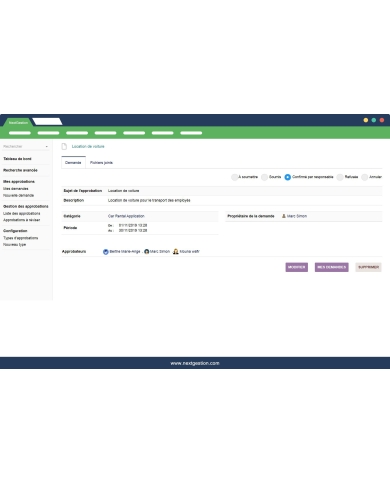Open the Car Rental Application category link
Image resolution: width=390 pixels, height=484 pixels.
[x=126, y=216]
